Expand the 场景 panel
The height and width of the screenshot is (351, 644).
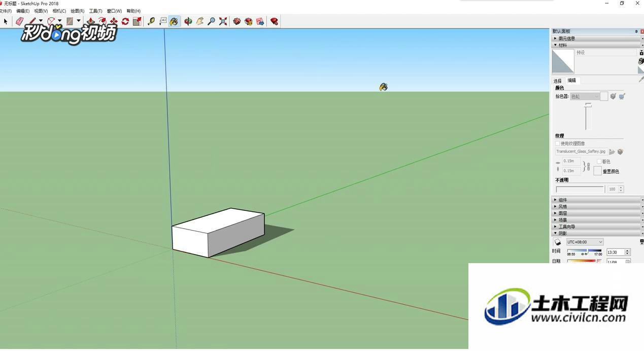pyautogui.click(x=596, y=220)
